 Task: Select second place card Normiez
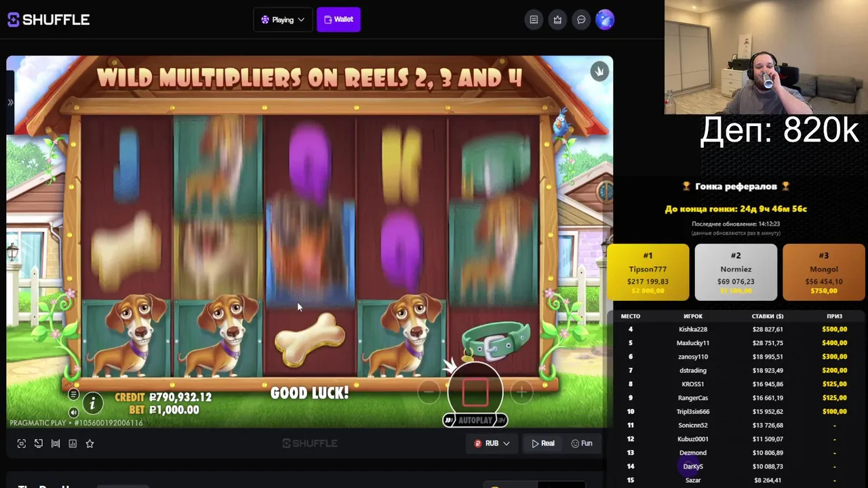point(736,272)
